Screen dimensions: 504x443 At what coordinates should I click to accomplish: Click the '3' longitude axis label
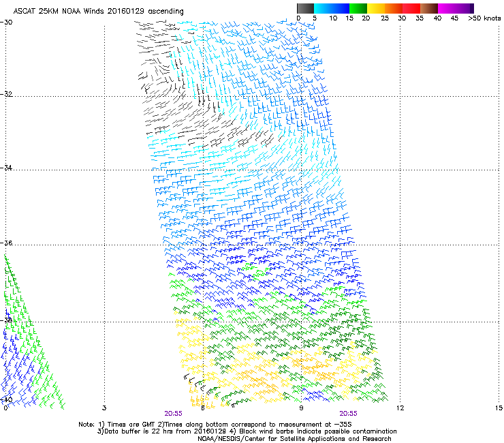click(x=104, y=408)
